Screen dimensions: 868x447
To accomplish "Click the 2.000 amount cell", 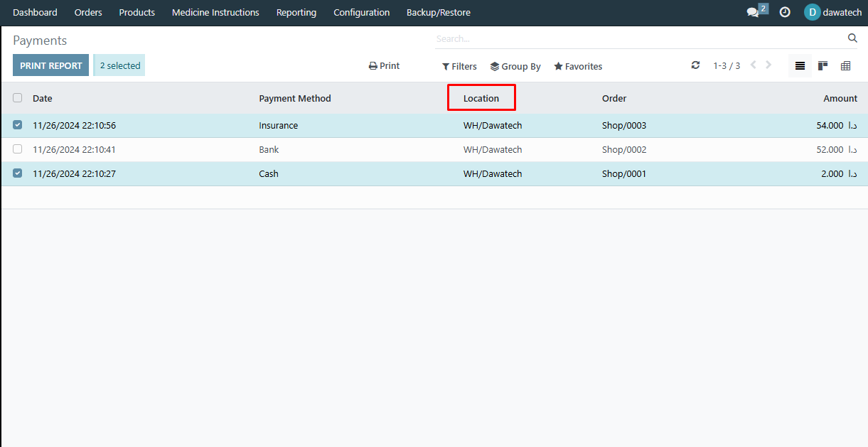I will tap(840, 173).
